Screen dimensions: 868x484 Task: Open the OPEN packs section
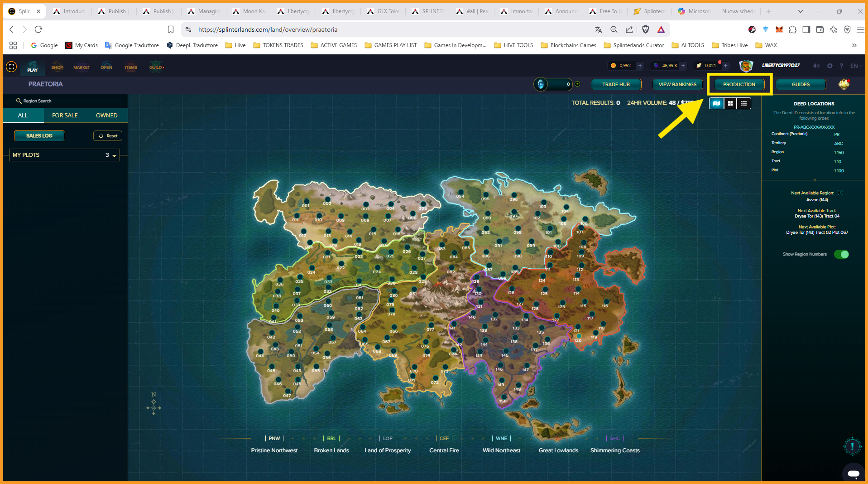[x=106, y=68]
